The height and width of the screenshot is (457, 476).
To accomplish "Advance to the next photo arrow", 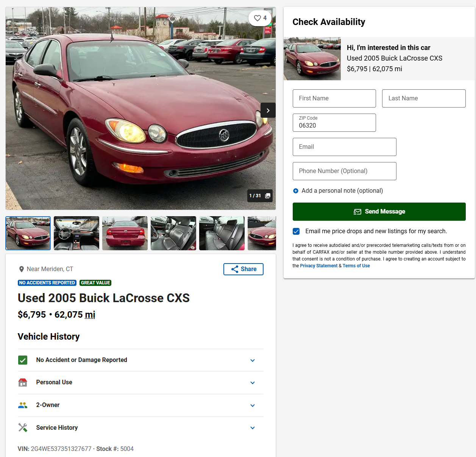I will click(268, 111).
